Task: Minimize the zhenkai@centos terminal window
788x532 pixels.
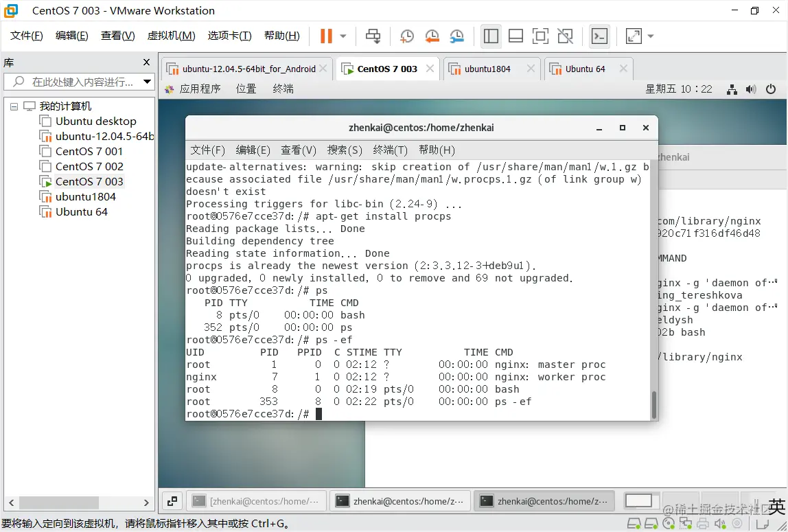Action: click(599, 128)
